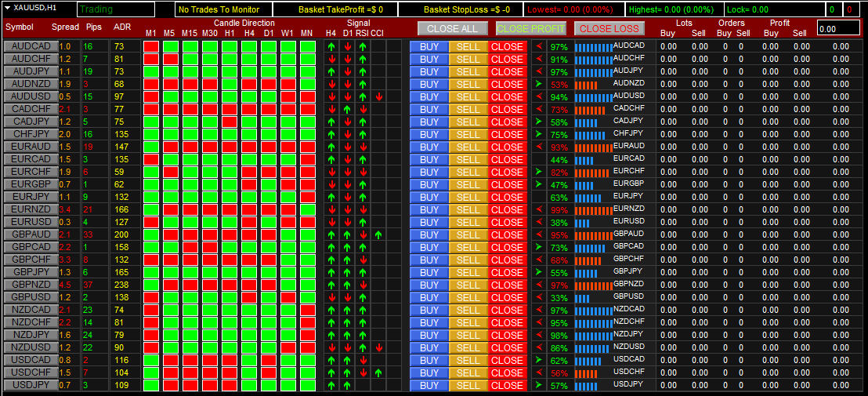Click the GBPNZD ADR value 238

tap(121, 285)
